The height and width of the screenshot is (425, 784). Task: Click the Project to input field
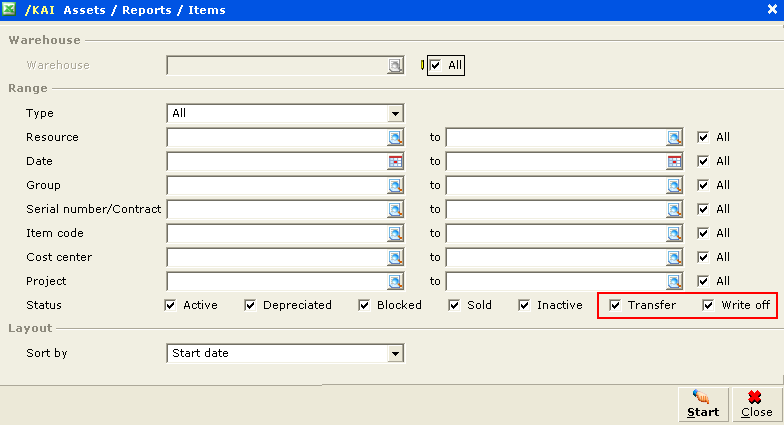[556, 282]
